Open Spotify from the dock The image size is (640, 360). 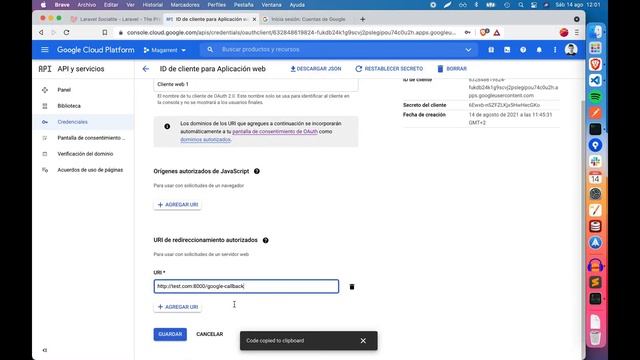coord(596,97)
